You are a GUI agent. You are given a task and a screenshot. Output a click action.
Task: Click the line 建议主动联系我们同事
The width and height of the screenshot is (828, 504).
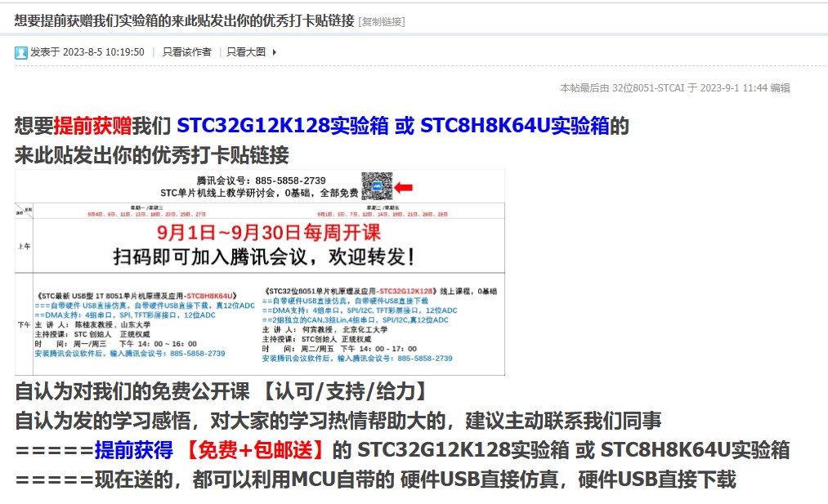coord(563,420)
